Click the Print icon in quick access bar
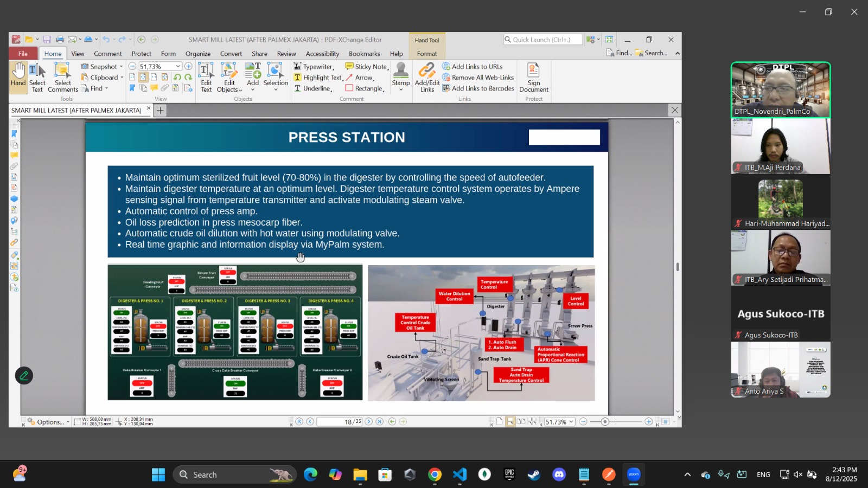The image size is (868, 488). [60, 40]
